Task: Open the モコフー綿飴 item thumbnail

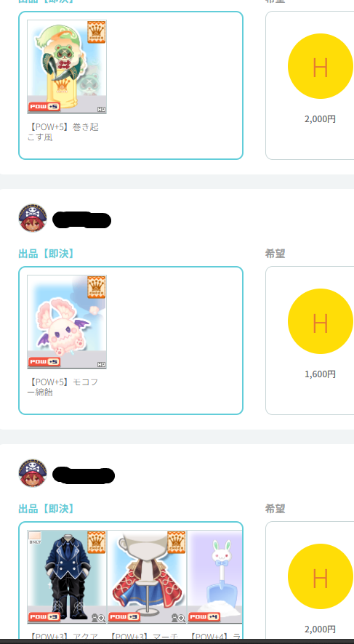Action: 67,321
